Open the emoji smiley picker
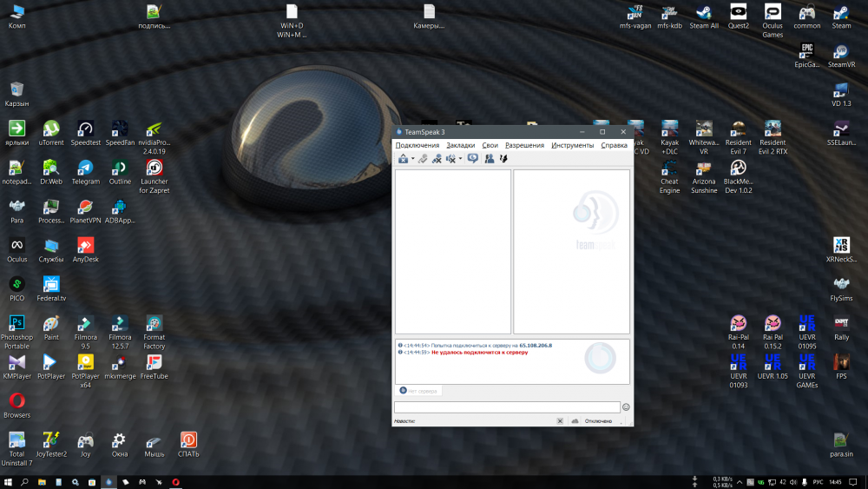This screenshot has height=489, width=868. pyautogui.click(x=626, y=406)
